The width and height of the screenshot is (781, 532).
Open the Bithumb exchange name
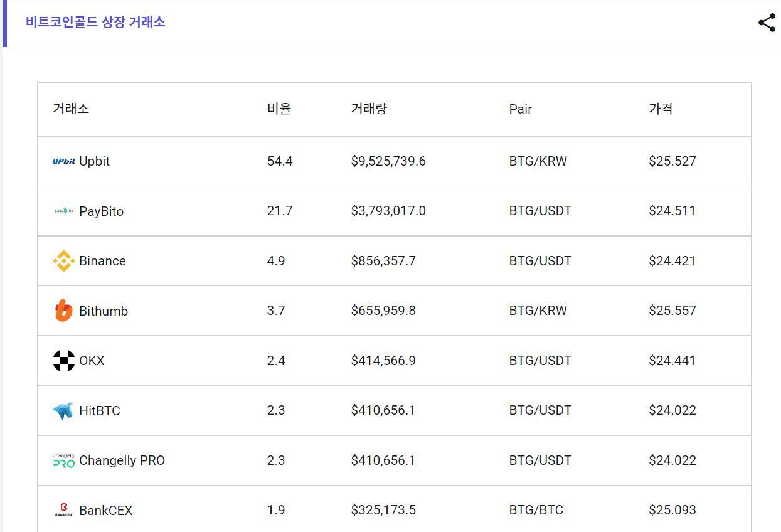(x=104, y=311)
